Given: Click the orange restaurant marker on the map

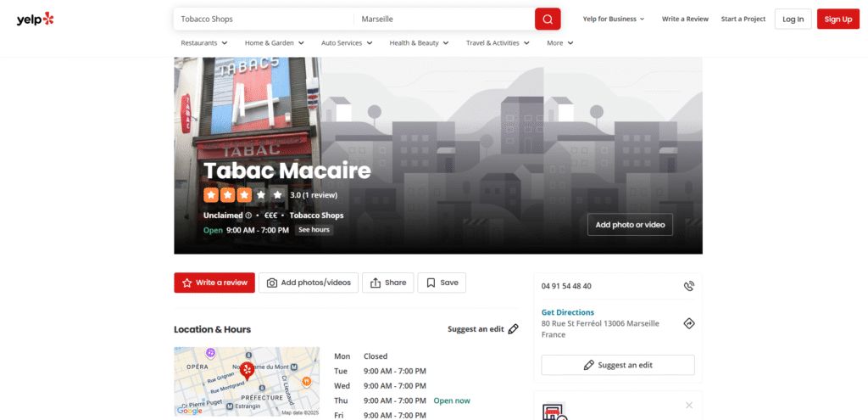Looking at the screenshot, I should click(306, 381).
